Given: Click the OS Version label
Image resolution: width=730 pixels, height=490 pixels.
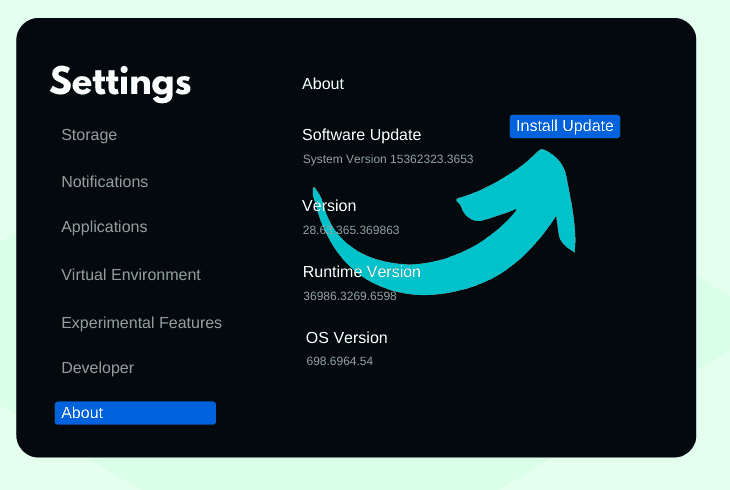Looking at the screenshot, I should (347, 338).
